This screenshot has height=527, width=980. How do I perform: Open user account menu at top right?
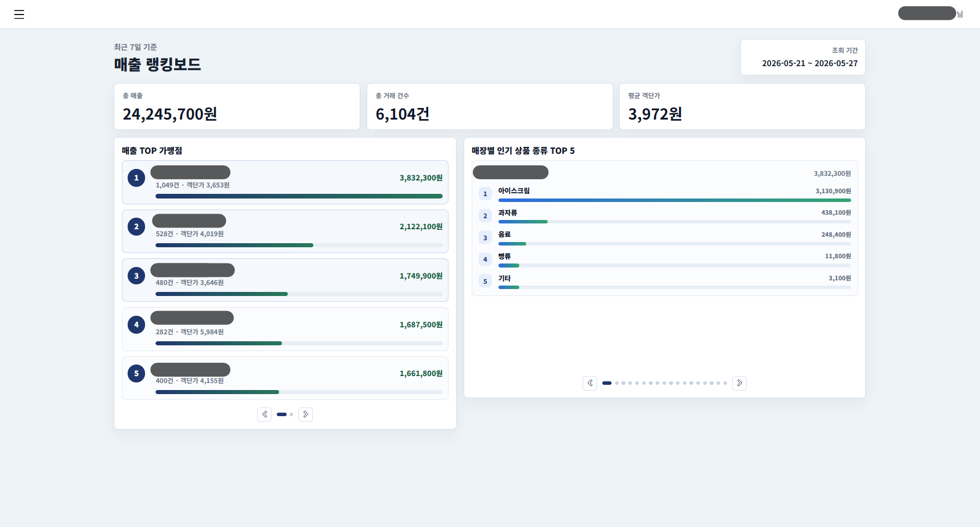tap(930, 13)
